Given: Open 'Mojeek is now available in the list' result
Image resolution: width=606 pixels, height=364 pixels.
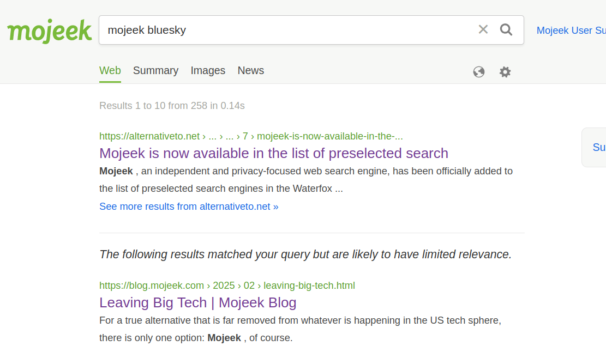Looking at the screenshot, I should (x=274, y=153).
